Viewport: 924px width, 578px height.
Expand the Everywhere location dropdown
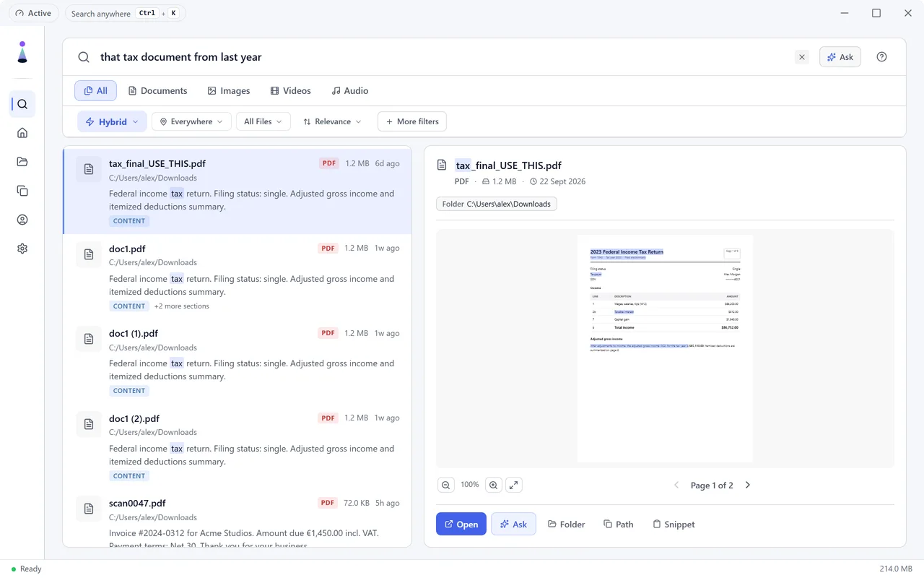pyautogui.click(x=191, y=121)
